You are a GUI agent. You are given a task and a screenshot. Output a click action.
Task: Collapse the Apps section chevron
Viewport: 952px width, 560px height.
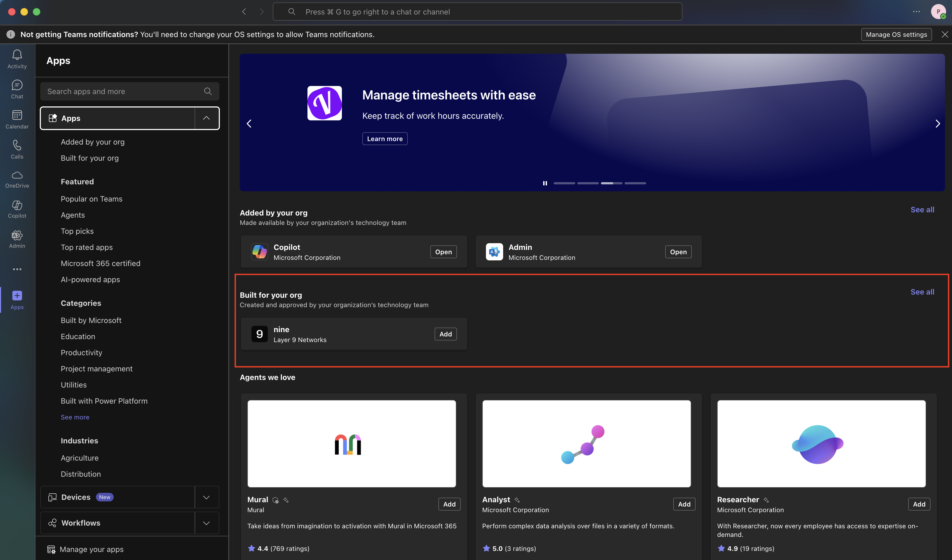206,118
